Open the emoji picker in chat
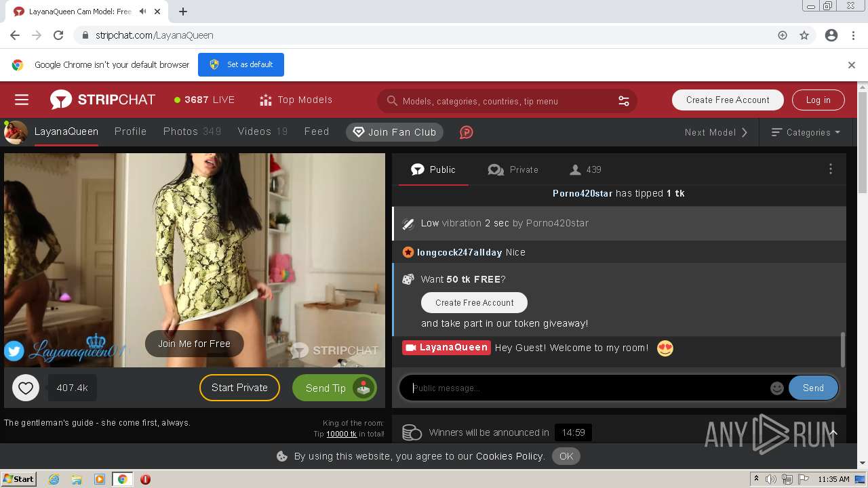 (777, 388)
